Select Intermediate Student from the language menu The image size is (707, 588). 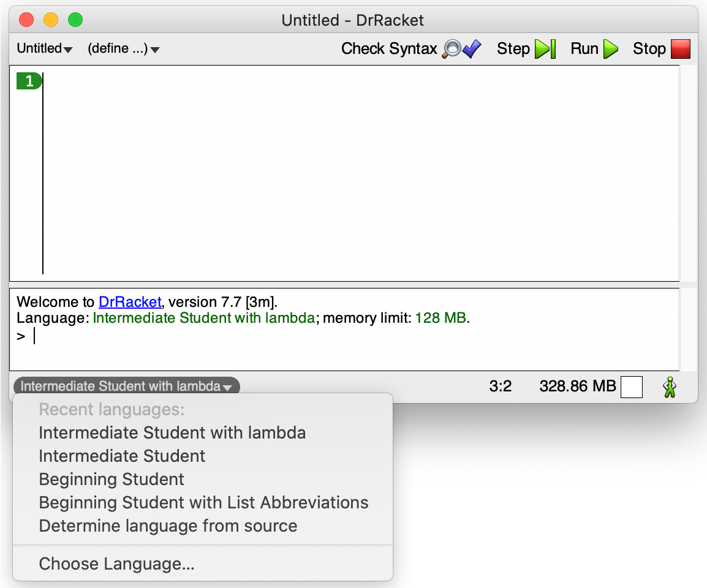click(121, 456)
